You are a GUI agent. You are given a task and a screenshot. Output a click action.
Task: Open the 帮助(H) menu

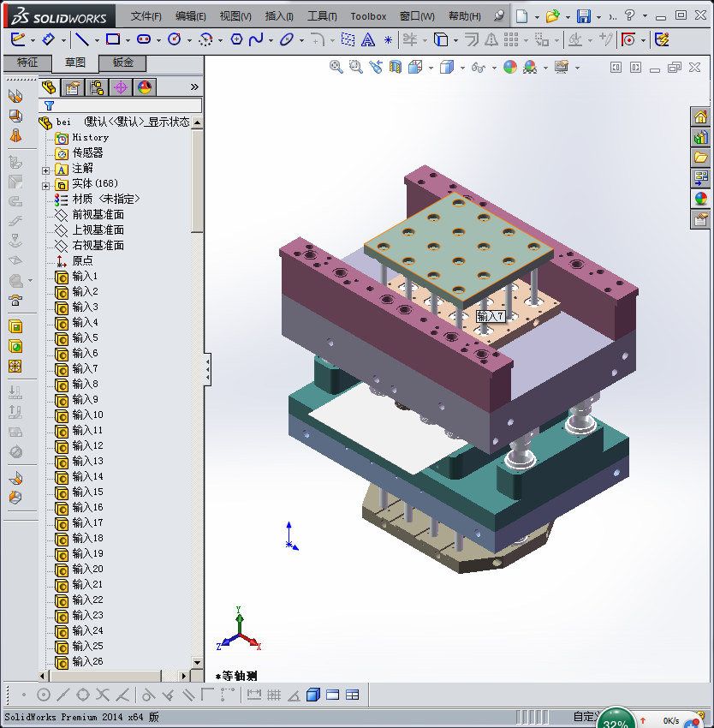click(x=464, y=16)
